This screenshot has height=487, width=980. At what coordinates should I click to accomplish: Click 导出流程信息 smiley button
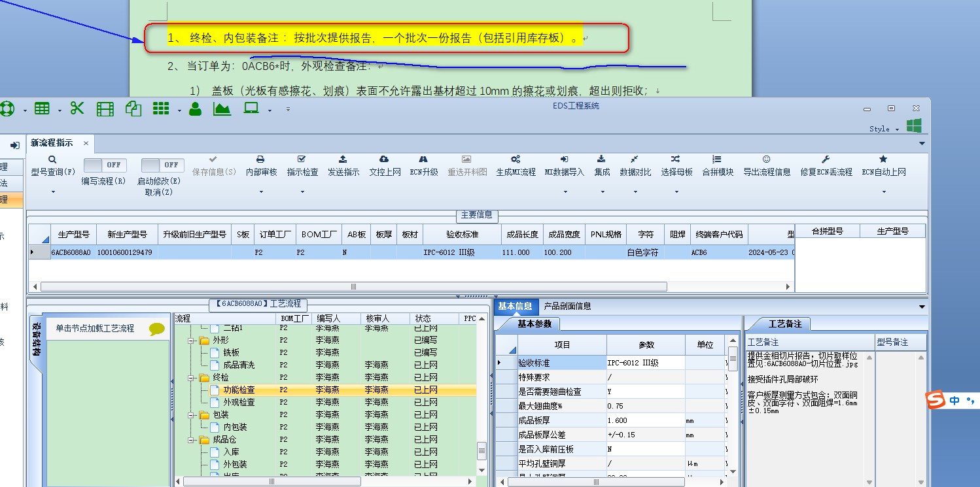(x=767, y=166)
